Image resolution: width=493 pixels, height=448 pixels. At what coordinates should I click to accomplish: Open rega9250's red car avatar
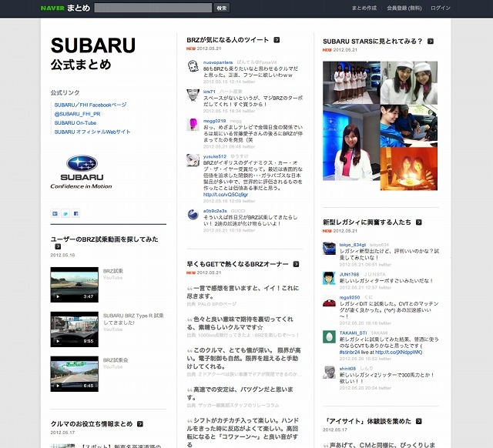(329, 301)
